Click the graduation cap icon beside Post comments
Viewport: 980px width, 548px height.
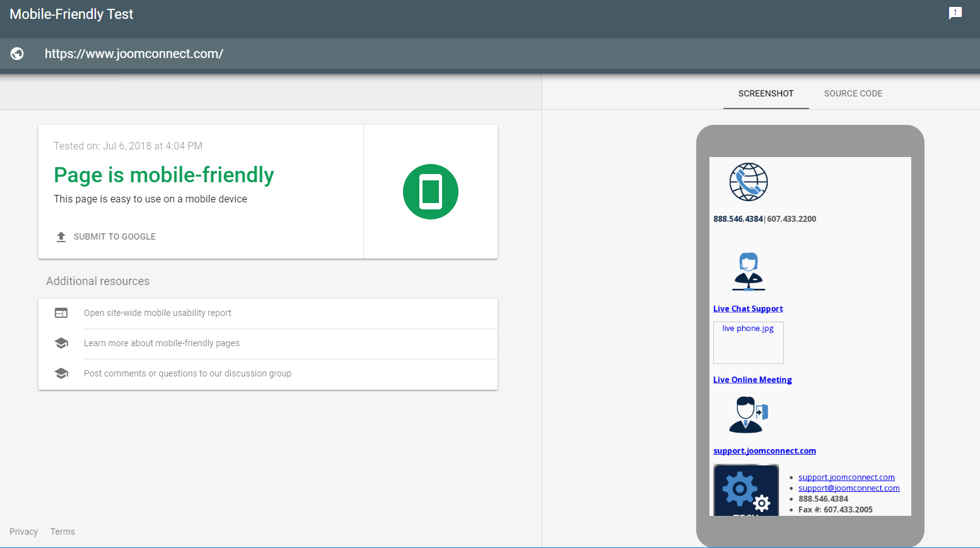coord(61,373)
